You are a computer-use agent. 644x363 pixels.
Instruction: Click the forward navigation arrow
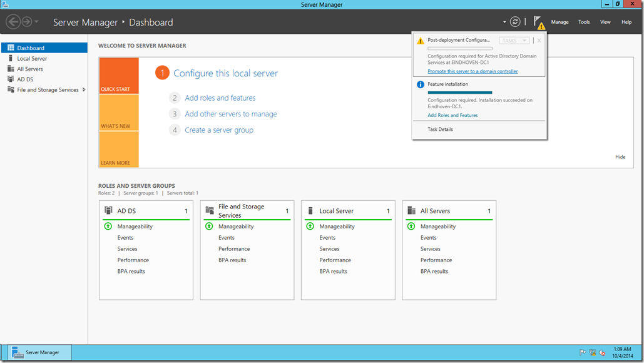[27, 22]
